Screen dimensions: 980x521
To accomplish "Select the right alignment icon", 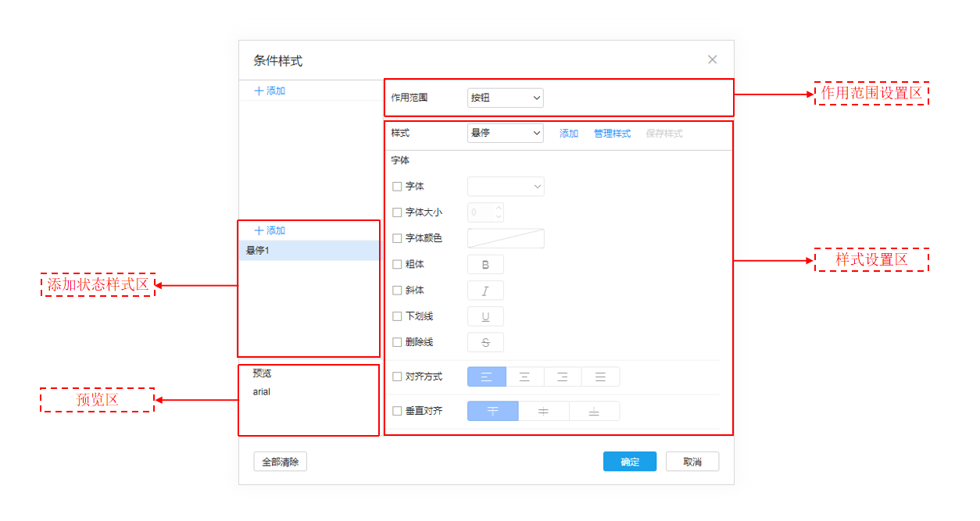I will click(562, 376).
